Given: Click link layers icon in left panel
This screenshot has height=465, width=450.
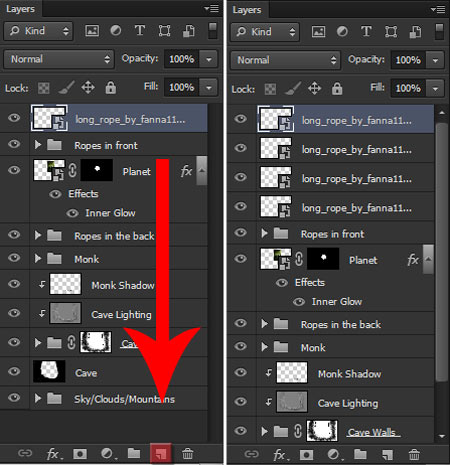Looking at the screenshot, I should pos(25,453).
